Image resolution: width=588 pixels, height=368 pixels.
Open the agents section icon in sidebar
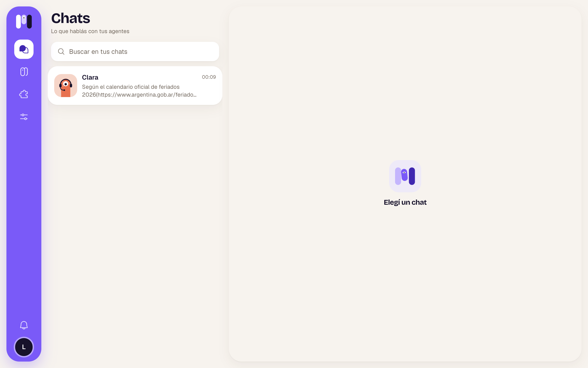24,72
